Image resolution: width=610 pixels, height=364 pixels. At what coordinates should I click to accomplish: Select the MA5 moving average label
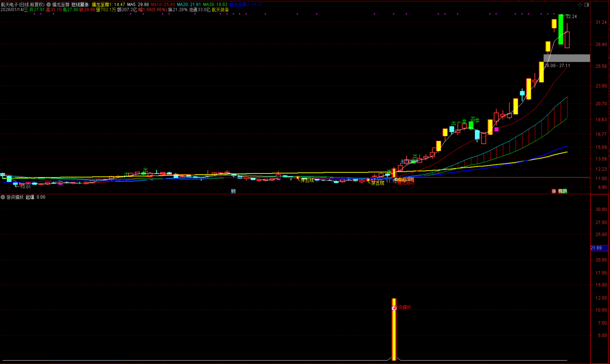pos(138,5)
